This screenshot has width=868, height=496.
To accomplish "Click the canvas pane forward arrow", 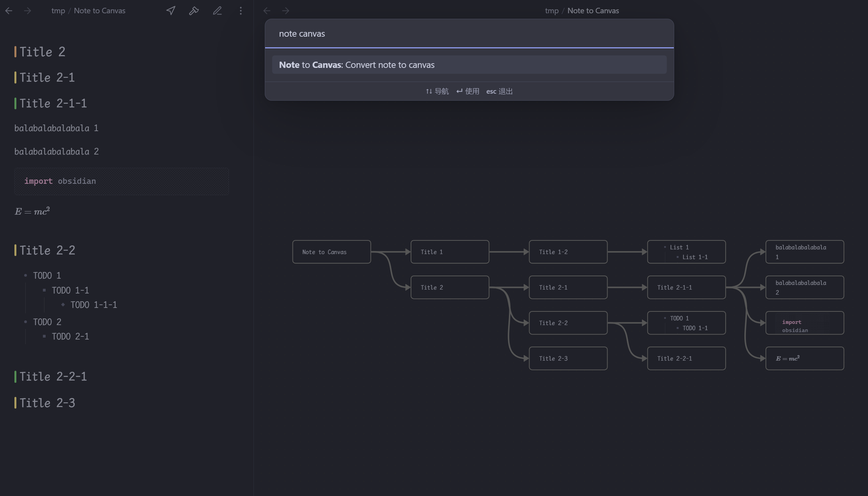I will pyautogui.click(x=286, y=11).
